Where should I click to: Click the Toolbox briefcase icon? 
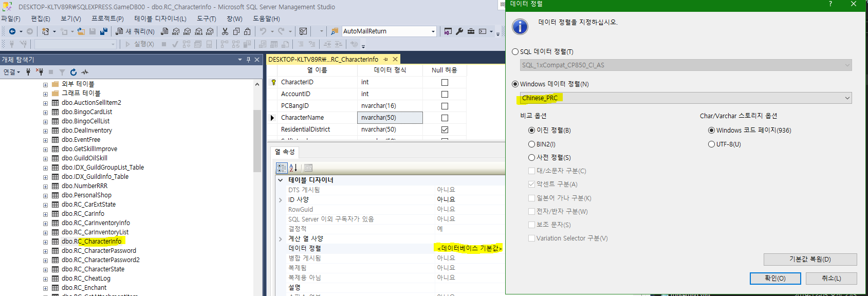click(x=471, y=31)
